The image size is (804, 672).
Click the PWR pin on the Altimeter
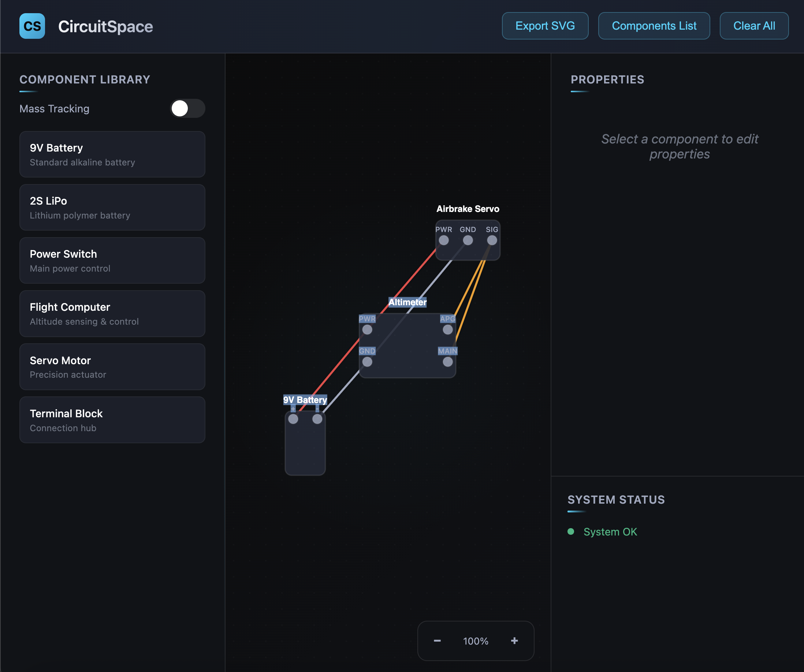click(368, 329)
